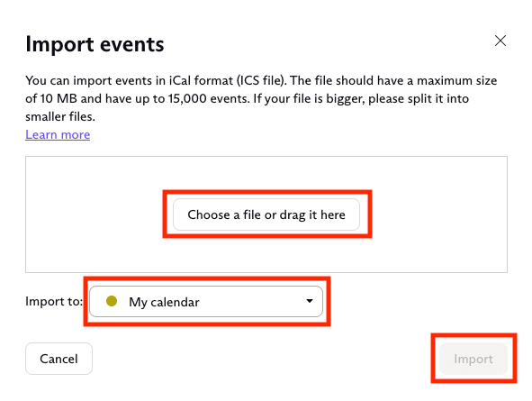Click the Import events heading
Viewport: 532px width, 401px height.
(x=95, y=44)
